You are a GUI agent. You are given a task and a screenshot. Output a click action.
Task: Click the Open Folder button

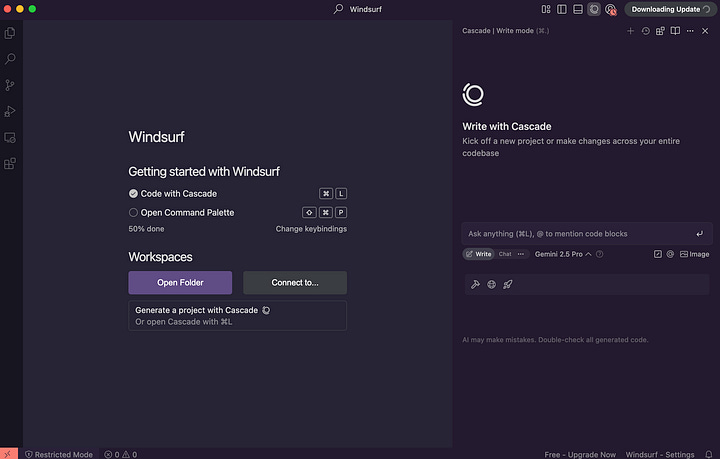coord(180,282)
